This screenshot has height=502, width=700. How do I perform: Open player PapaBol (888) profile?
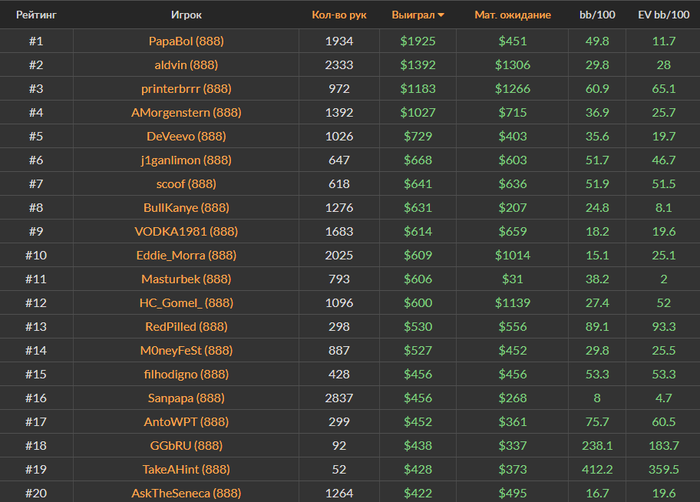(186, 41)
